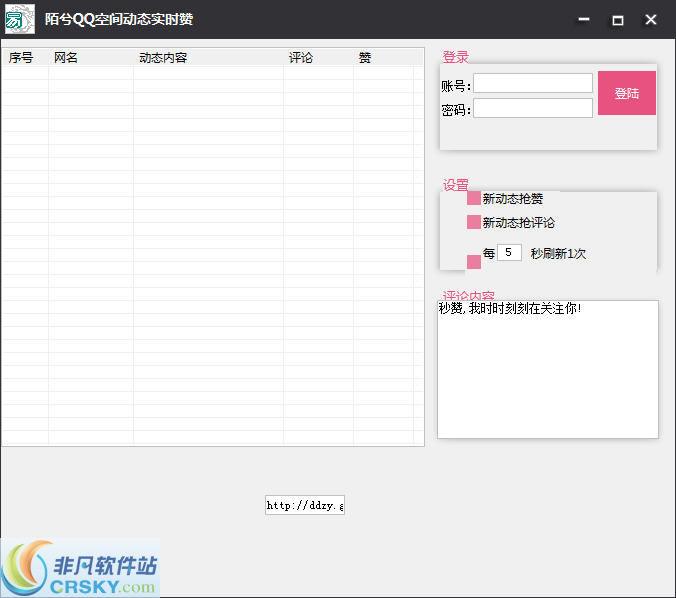This screenshot has height=598, width=676.
Task: Click the 评论 column header
Action: tap(318, 57)
